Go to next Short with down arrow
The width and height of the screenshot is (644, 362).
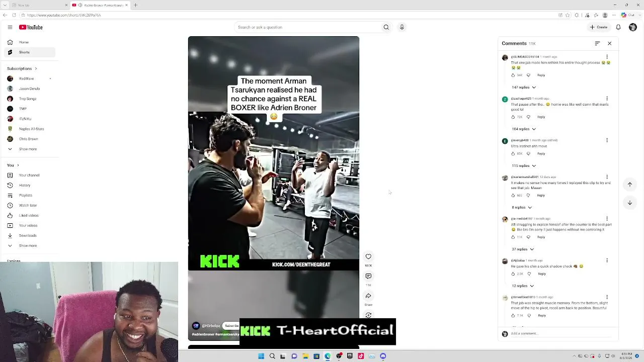629,203
